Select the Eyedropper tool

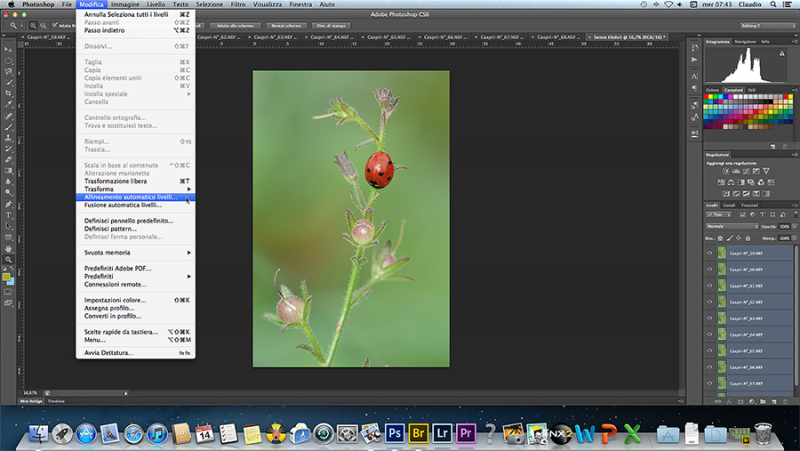pos(8,105)
